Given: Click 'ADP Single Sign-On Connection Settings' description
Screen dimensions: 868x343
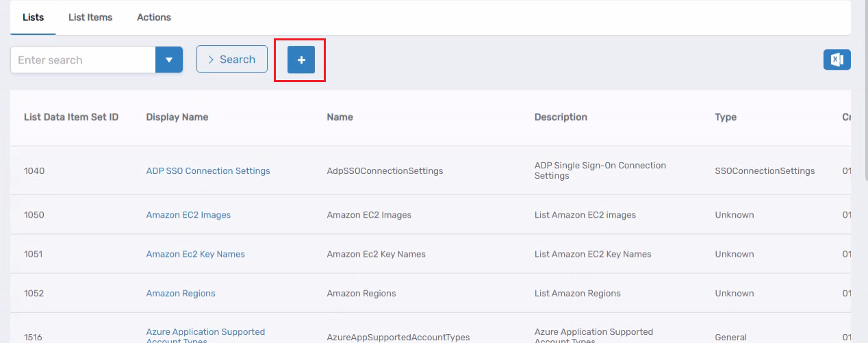Looking at the screenshot, I should (x=600, y=170).
